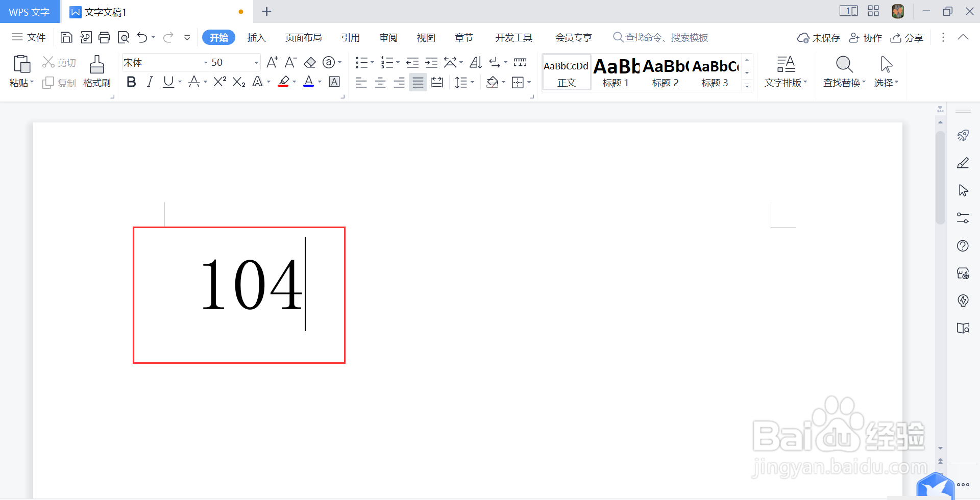Switch to the 插入 tab

pyautogui.click(x=256, y=37)
